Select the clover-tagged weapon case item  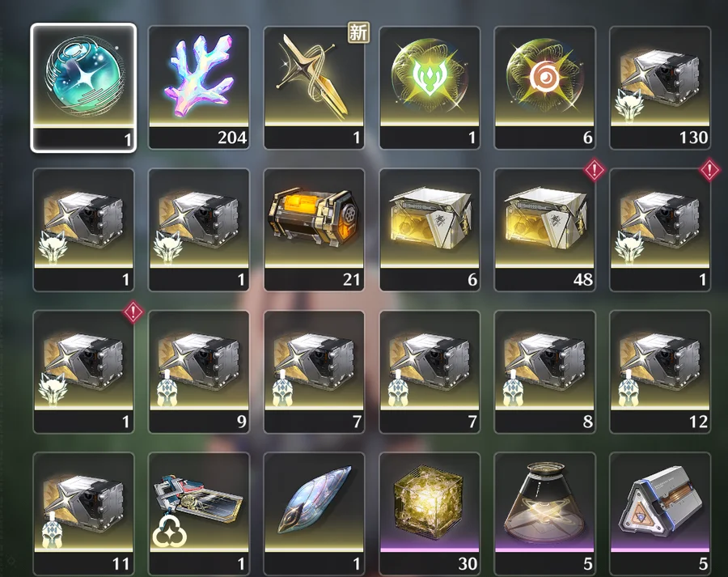tap(199, 515)
